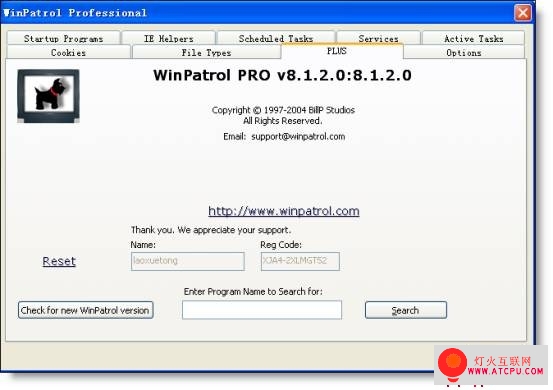Click the Scotty dog logo image
The width and height of the screenshot is (553, 390).
tap(48, 96)
